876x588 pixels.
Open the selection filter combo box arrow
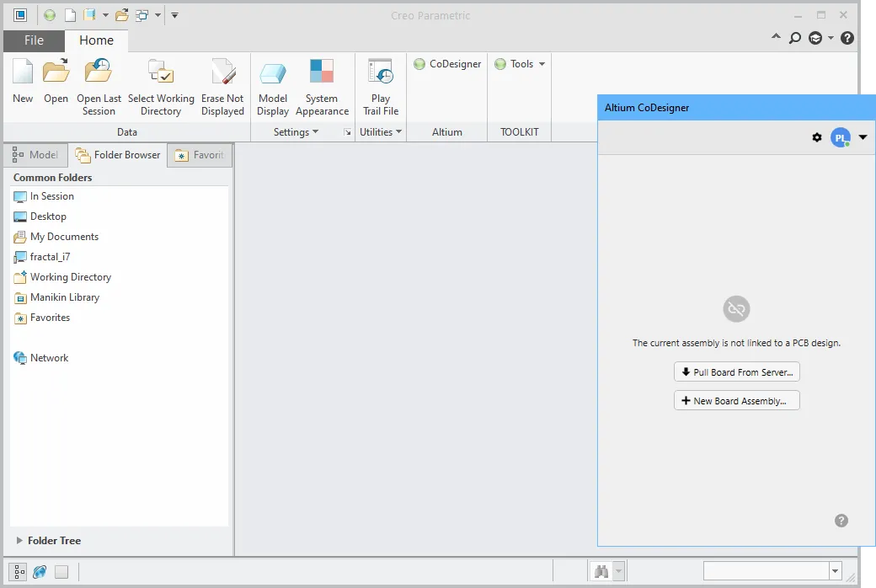[x=836, y=571]
